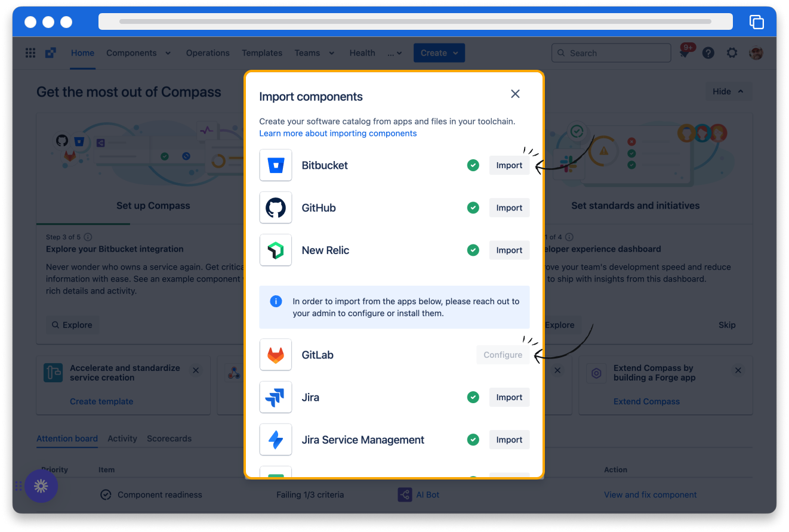Import components from New Relic
Screen dimensions: 789x532
pos(509,250)
